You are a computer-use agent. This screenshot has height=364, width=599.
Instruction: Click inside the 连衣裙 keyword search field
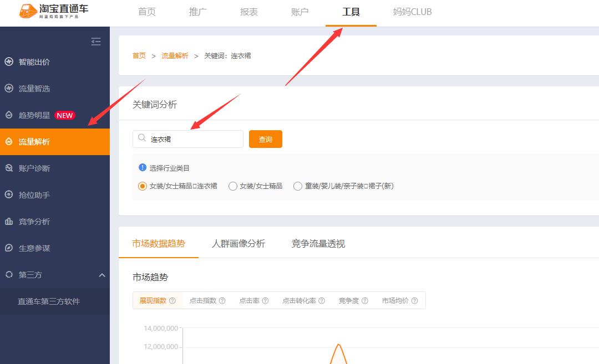click(189, 139)
